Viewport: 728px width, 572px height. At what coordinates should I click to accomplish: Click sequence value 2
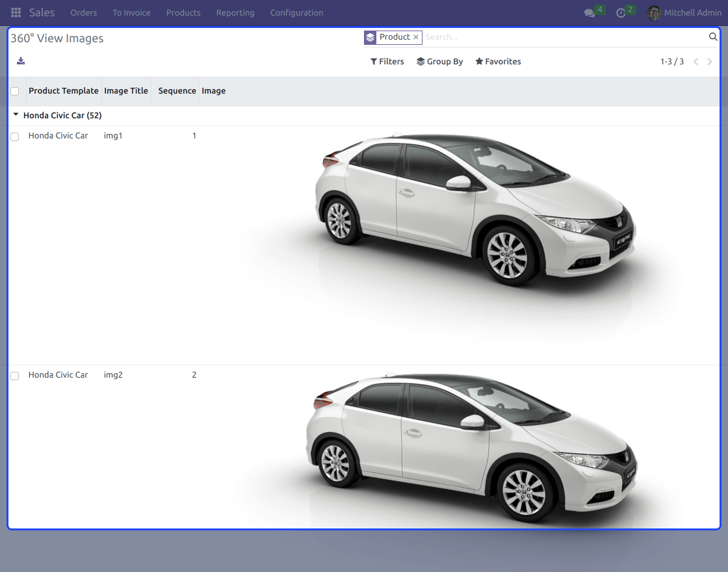coord(194,374)
